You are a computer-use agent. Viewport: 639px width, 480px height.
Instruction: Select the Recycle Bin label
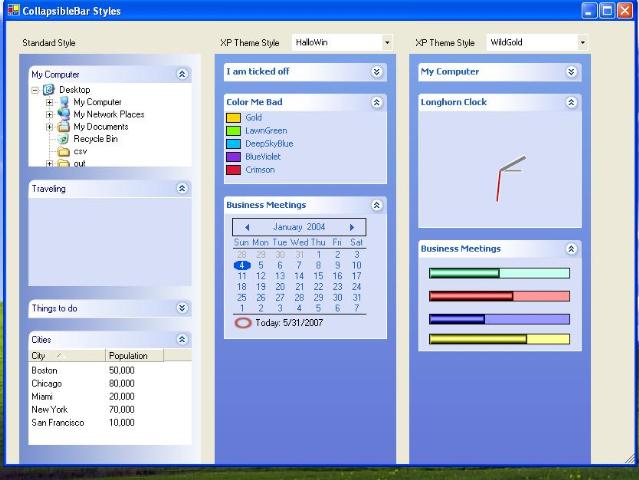96,139
